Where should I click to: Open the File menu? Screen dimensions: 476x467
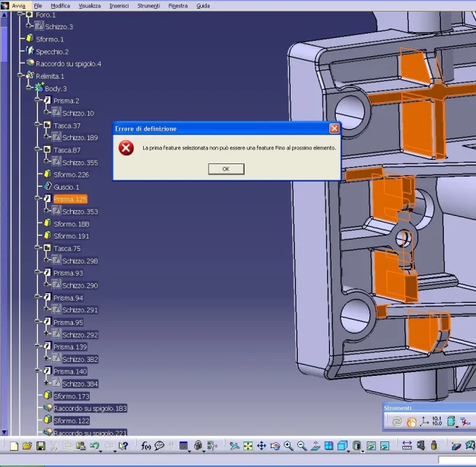[38, 6]
